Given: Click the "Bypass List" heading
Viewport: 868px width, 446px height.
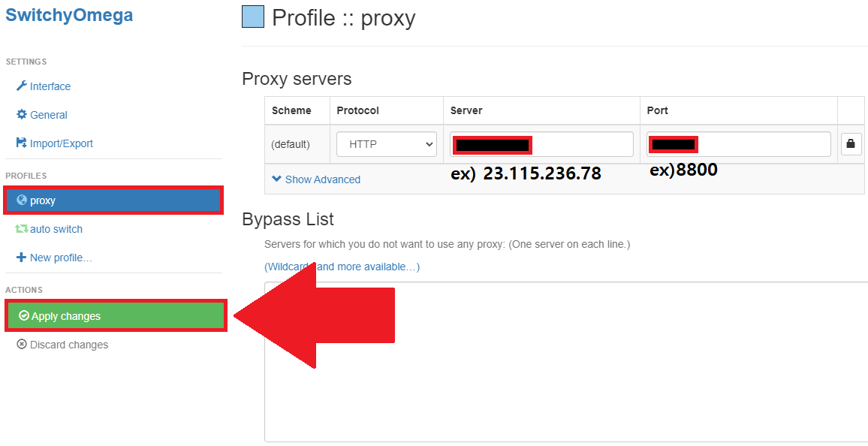Looking at the screenshot, I should point(288,219).
